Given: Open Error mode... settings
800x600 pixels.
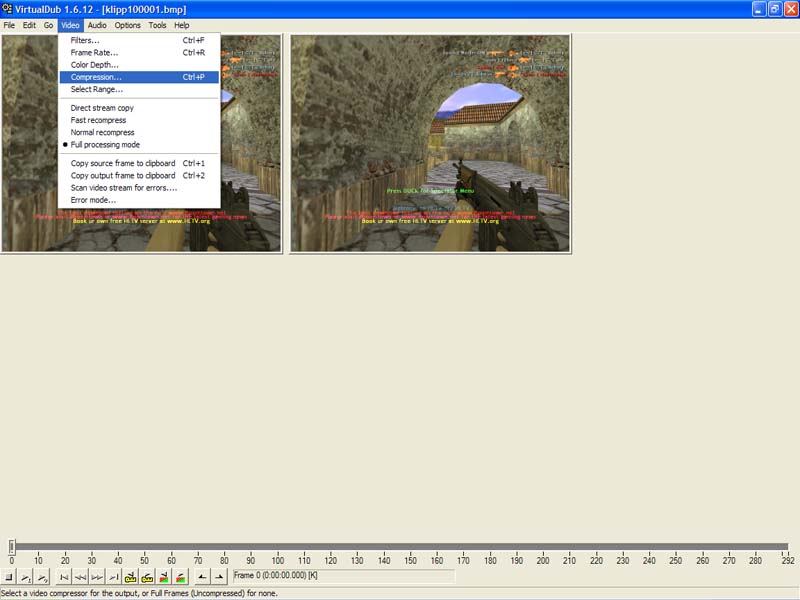Looking at the screenshot, I should 139,200.
